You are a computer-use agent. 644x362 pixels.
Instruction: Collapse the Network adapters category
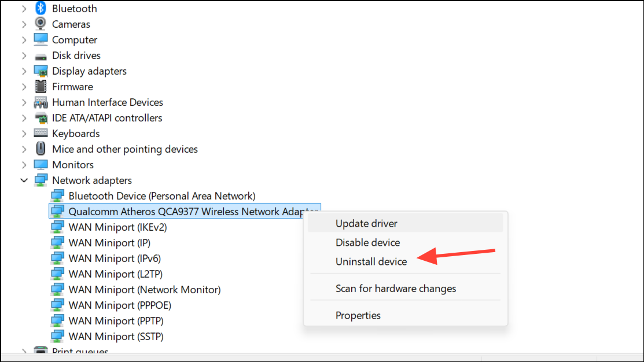point(24,180)
